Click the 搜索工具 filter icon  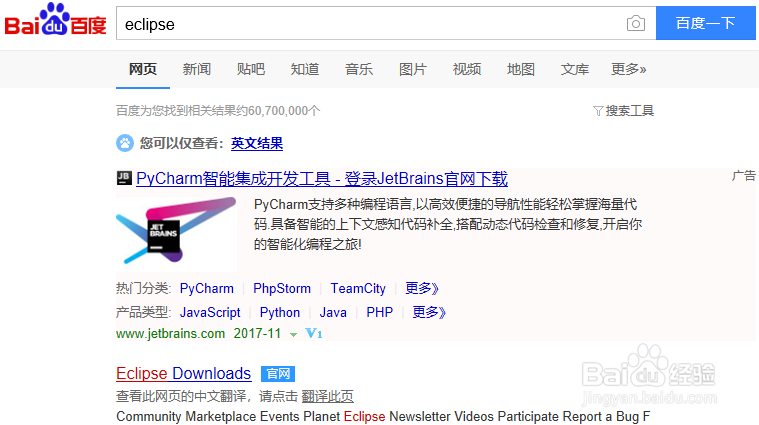pos(598,111)
